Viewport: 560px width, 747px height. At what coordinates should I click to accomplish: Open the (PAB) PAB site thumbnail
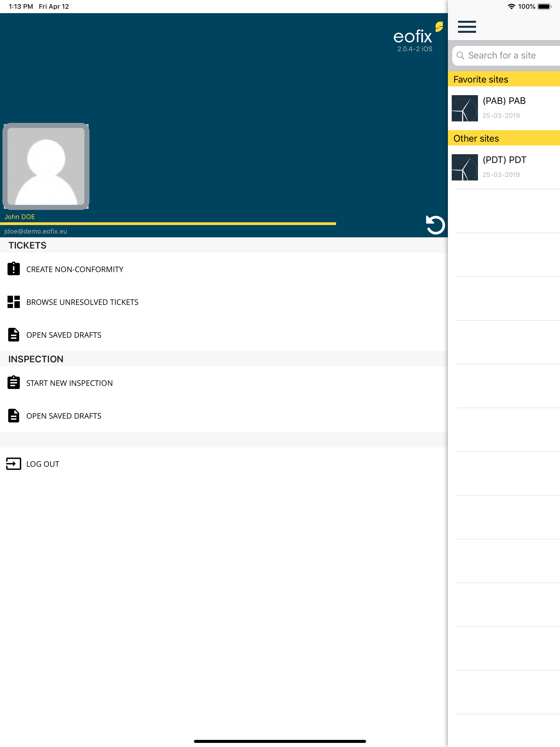464,108
